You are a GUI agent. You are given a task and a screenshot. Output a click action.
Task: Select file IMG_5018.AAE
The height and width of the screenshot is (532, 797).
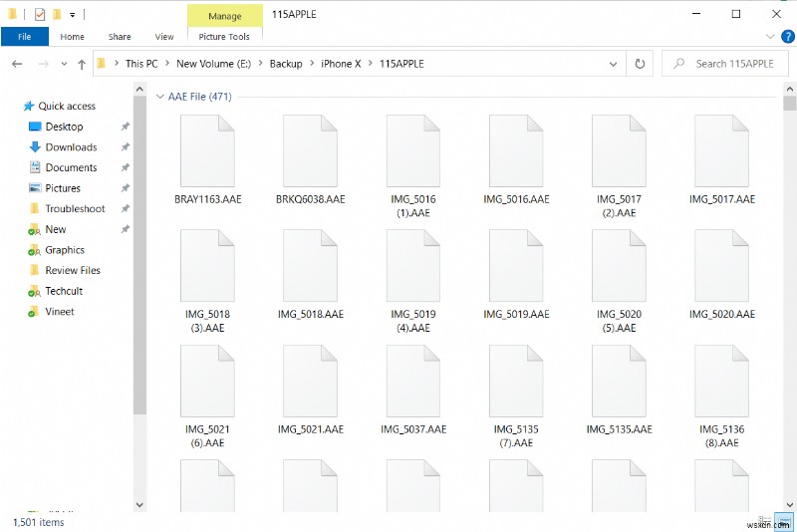(x=310, y=275)
